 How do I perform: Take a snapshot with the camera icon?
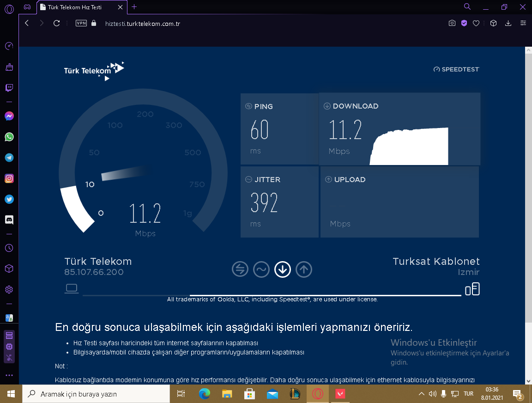pyautogui.click(x=452, y=23)
